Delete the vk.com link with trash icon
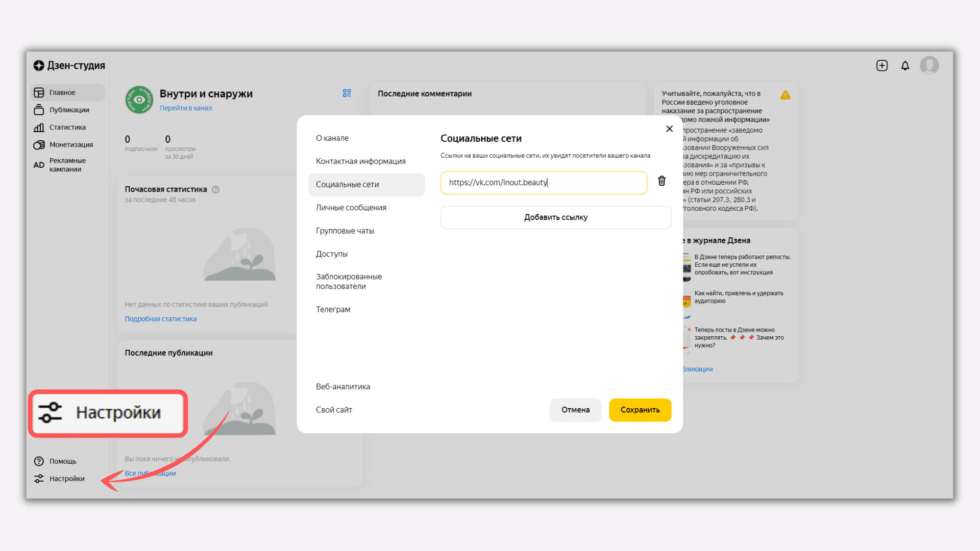This screenshot has height=551, width=980. (x=661, y=181)
